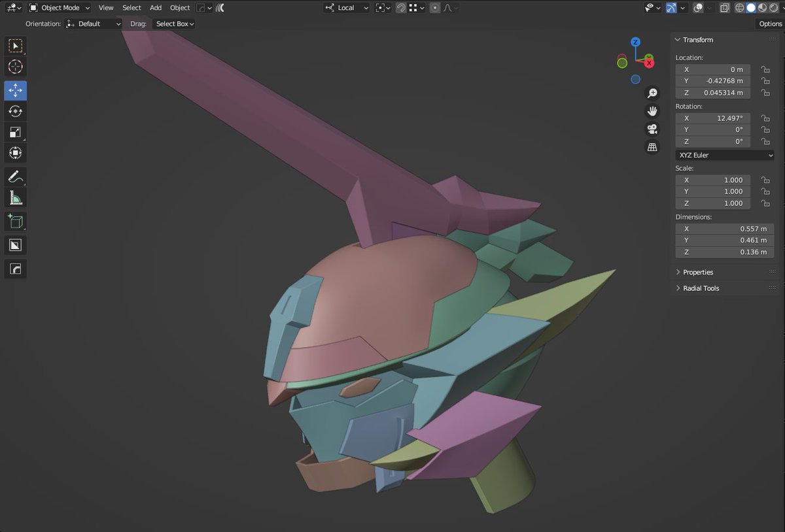Toggle viewport overlays display

point(698,8)
